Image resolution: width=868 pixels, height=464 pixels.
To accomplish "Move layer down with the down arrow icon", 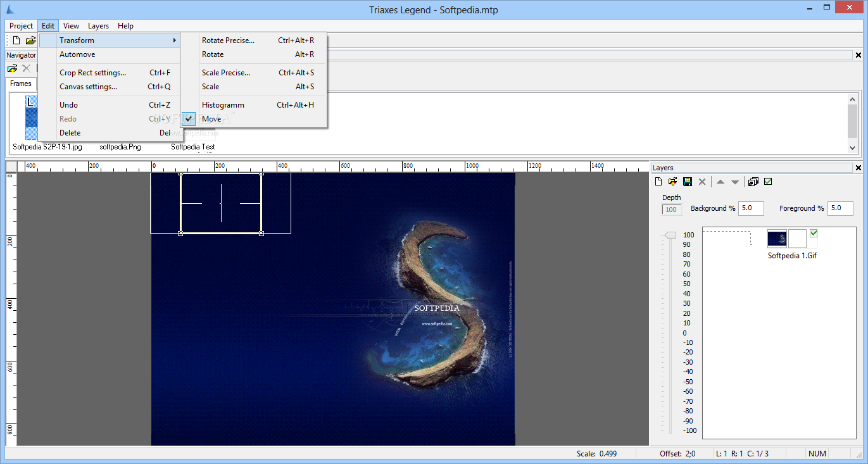I will tap(735, 182).
